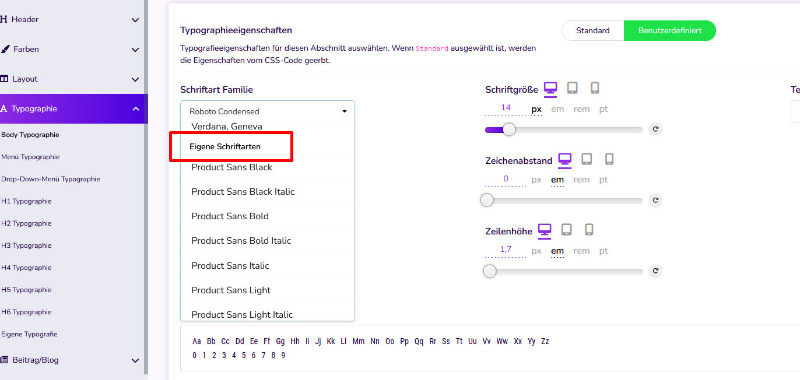Pick Product Sans Light font
This screenshot has width=800, height=380.
coord(267,290)
